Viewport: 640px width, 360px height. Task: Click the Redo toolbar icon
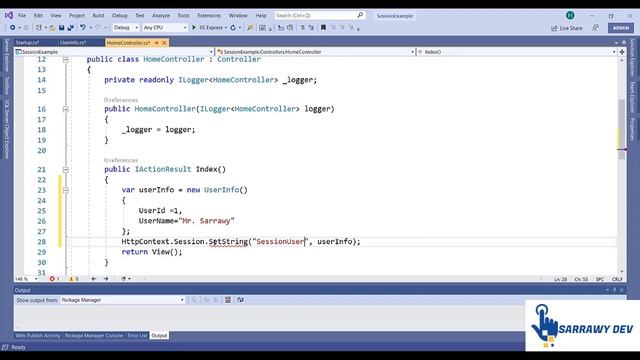pyautogui.click(x=98, y=27)
